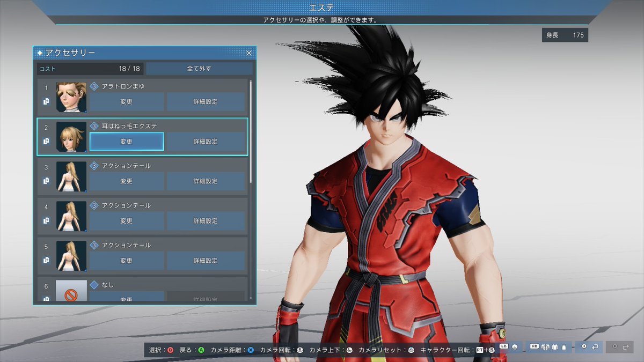Select the 耳はねっ毛エクステ hair thumbnail
Viewport: 644px width, 362px height.
pyautogui.click(x=71, y=137)
